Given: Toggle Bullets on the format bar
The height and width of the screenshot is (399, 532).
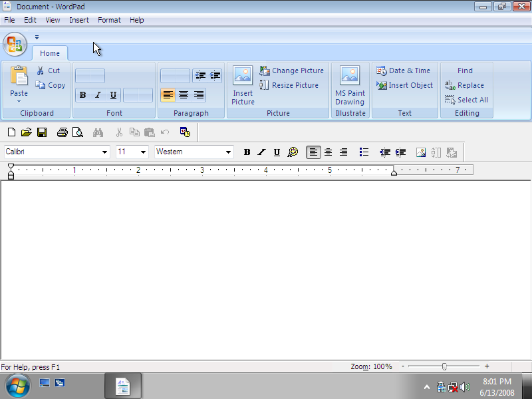Looking at the screenshot, I should tap(364, 152).
